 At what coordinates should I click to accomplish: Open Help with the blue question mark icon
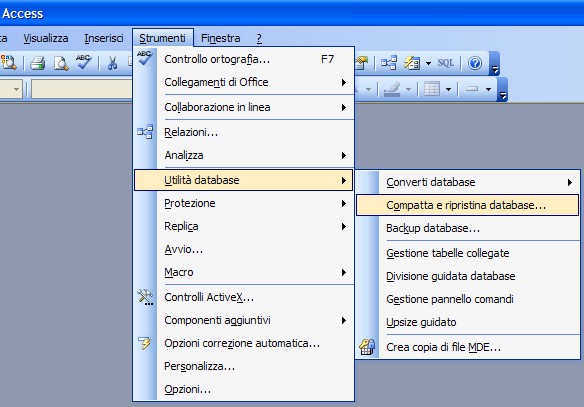[x=475, y=63]
